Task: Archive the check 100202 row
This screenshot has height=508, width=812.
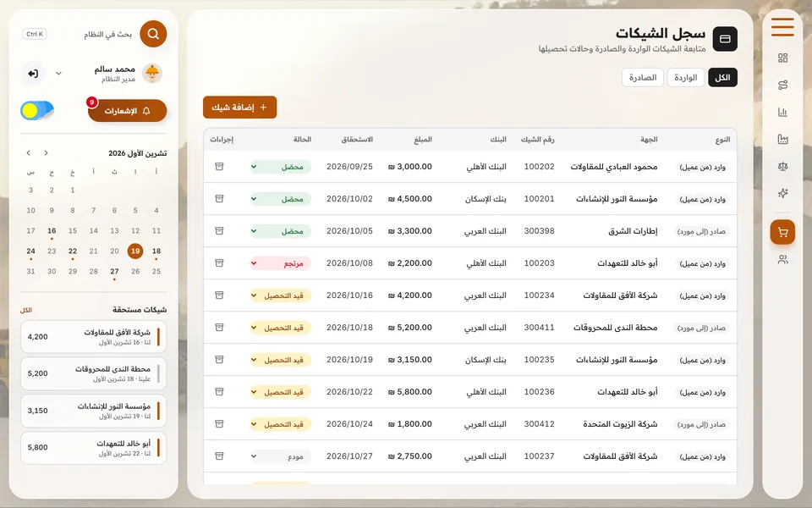Action: pos(219,167)
